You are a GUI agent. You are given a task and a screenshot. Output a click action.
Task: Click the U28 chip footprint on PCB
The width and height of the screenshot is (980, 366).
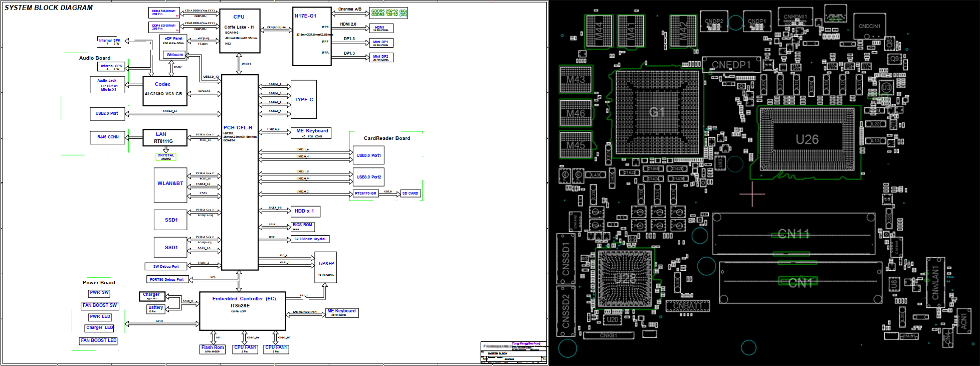click(625, 279)
